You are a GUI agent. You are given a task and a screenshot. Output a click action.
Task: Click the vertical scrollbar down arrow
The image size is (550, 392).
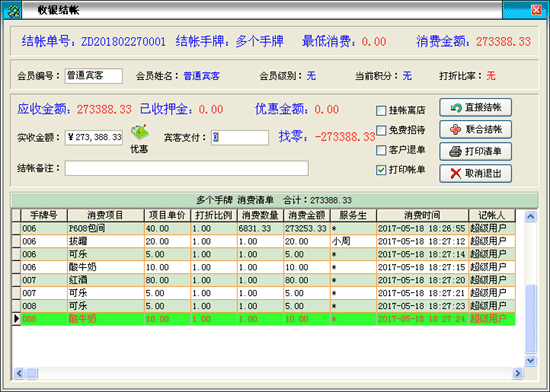[x=530, y=360]
